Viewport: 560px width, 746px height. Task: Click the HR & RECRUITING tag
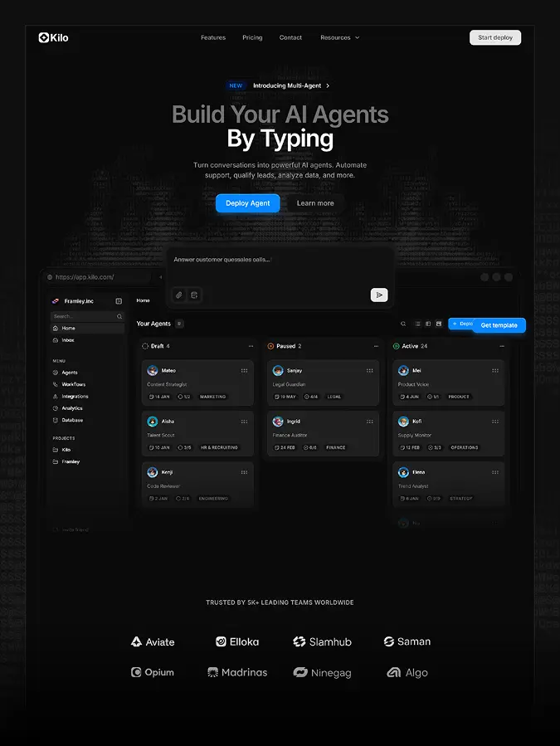pyautogui.click(x=219, y=448)
